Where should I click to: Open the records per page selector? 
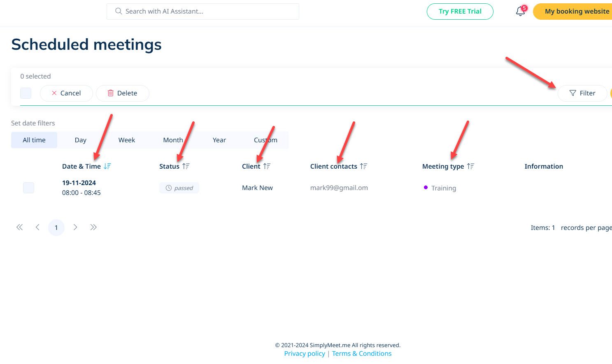click(x=586, y=227)
